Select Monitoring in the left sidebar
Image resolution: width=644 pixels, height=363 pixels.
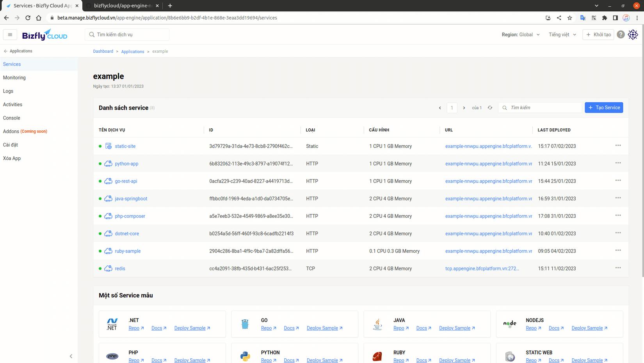pyautogui.click(x=14, y=77)
